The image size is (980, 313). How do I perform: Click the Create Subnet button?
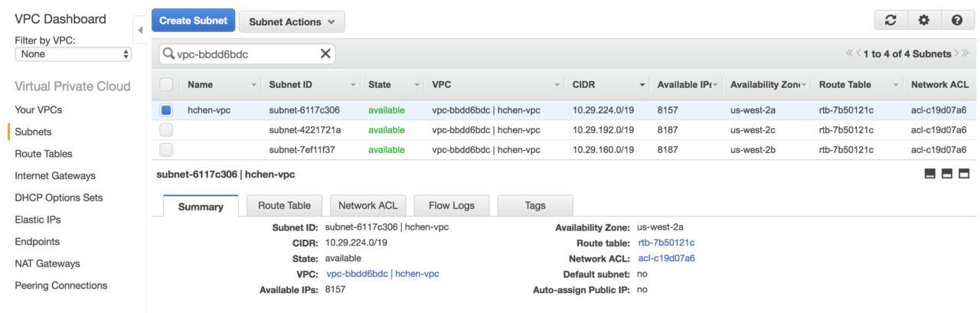pyautogui.click(x=193, y=21)
